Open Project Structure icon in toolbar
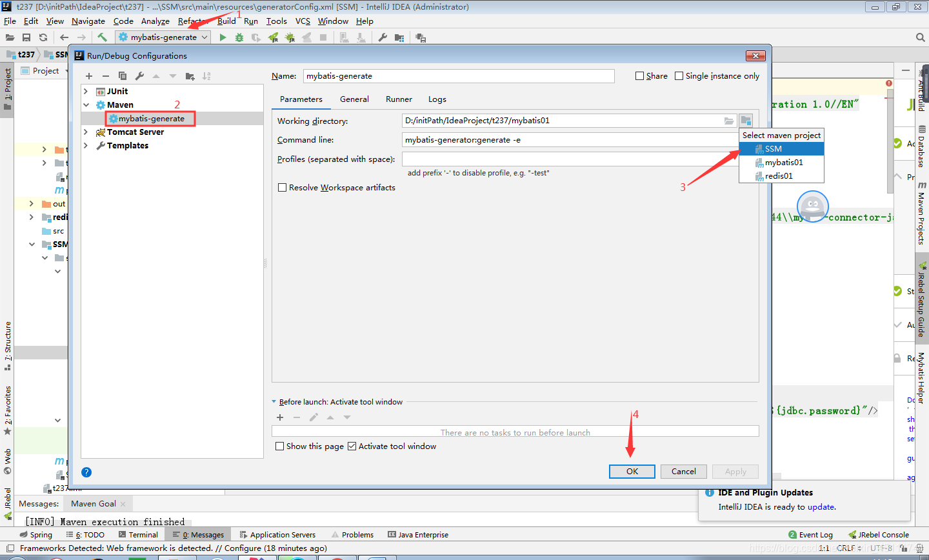 click(399, 37)
